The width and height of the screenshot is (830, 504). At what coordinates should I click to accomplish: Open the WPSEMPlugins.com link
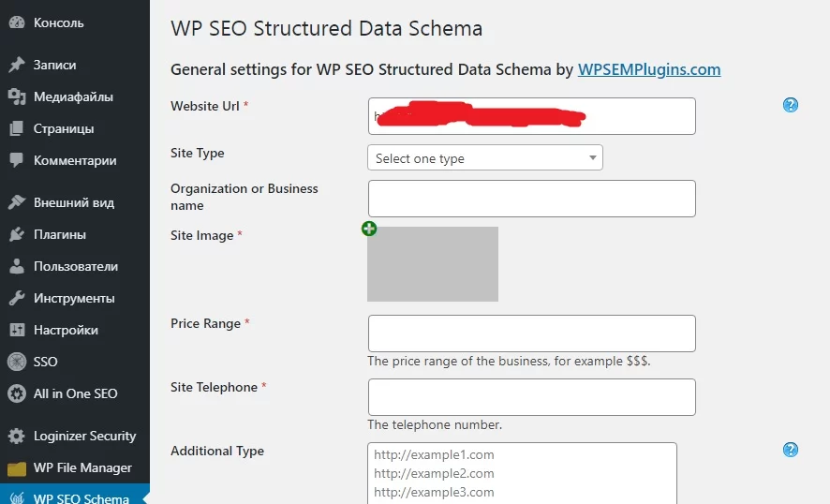[649, 69]
